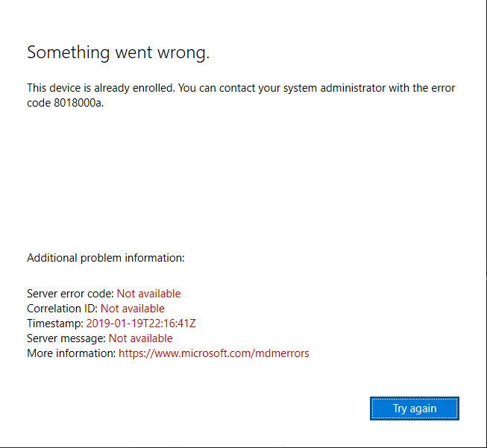Open the microsoft.com/mdmerrors link

pos(213,353)
